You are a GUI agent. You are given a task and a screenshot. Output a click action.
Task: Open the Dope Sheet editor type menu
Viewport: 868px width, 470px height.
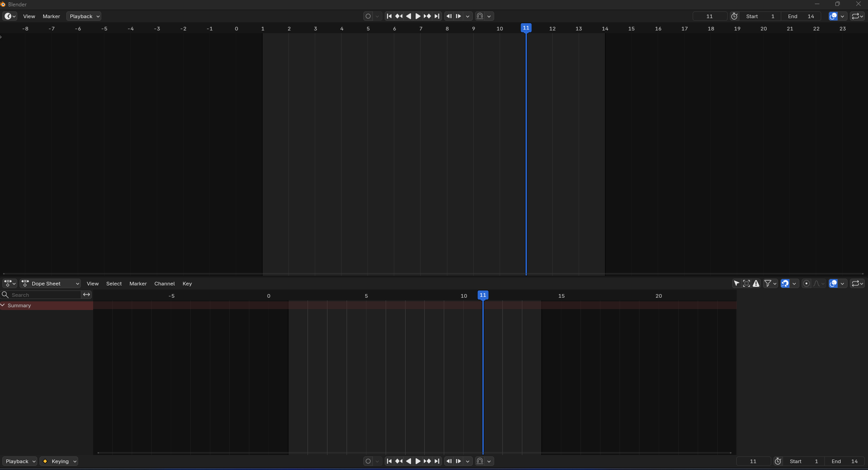(x=10, y=284)
